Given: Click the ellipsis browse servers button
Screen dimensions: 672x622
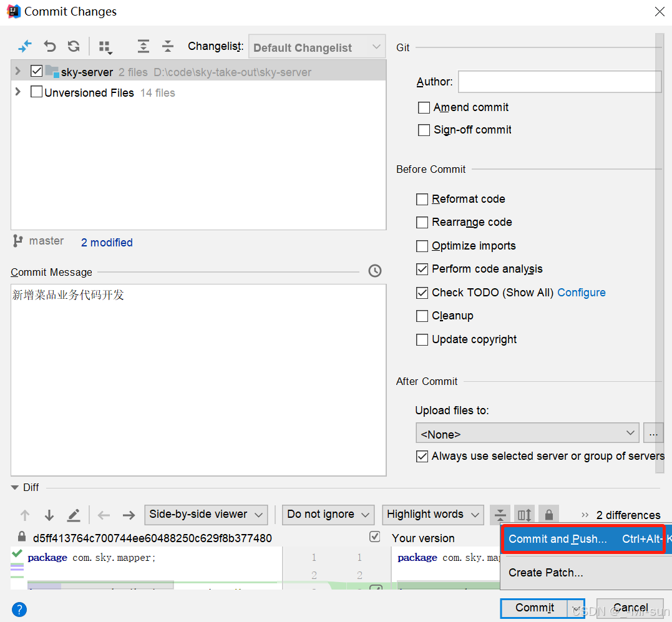Looking at the screenshot, I should [x=653, y=433].
